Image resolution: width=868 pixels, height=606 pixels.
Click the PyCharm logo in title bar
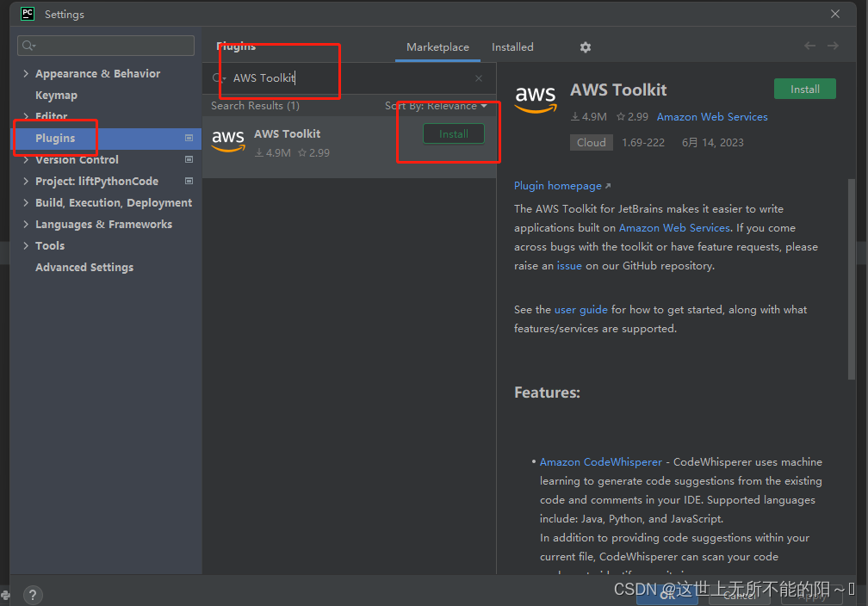coord(28,14)
